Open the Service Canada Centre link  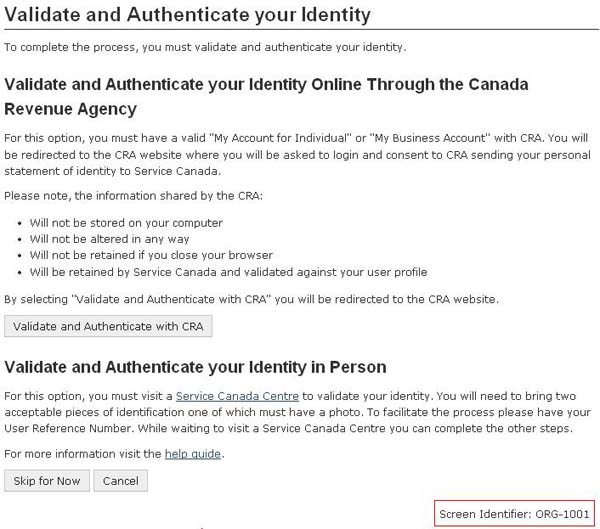click(237, 396)
